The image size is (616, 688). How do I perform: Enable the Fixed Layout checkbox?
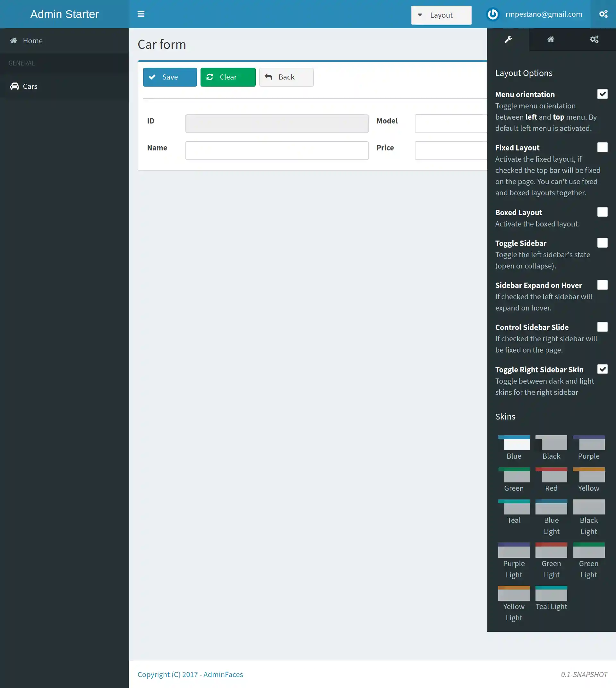coord(603,147)
